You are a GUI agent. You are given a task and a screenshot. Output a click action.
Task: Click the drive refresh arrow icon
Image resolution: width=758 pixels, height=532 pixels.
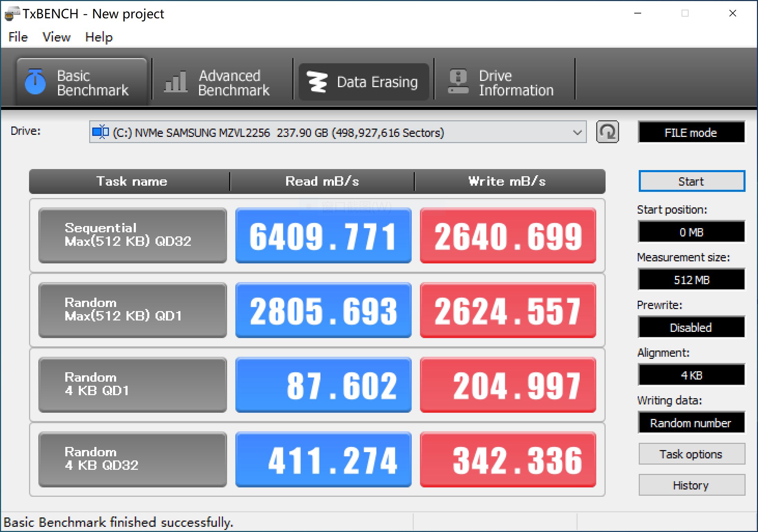tap(607, 132)
